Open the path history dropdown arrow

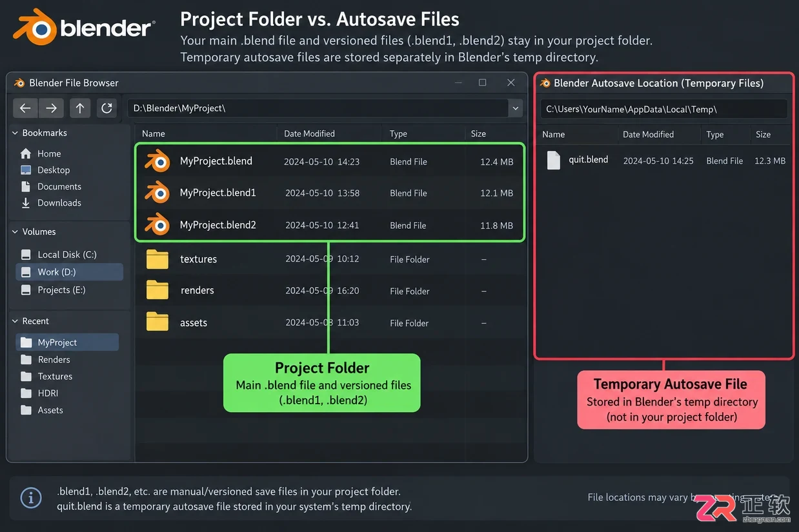516,108
